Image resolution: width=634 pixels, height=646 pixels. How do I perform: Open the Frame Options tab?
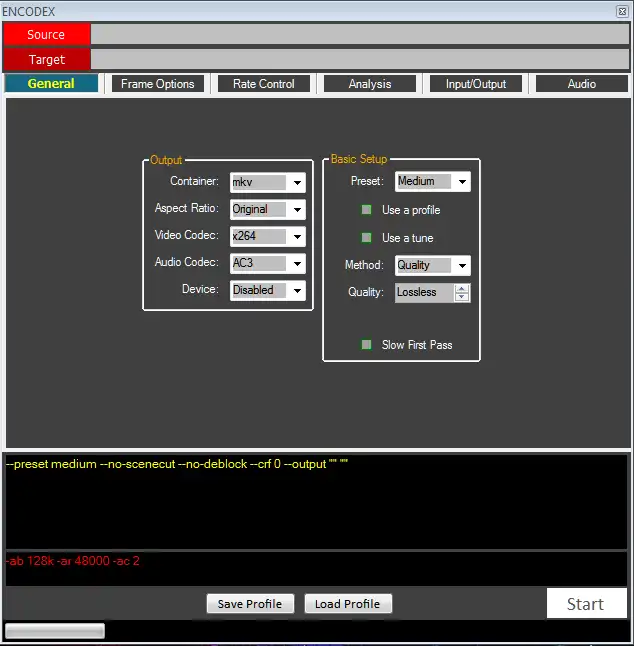coord(158,84)
